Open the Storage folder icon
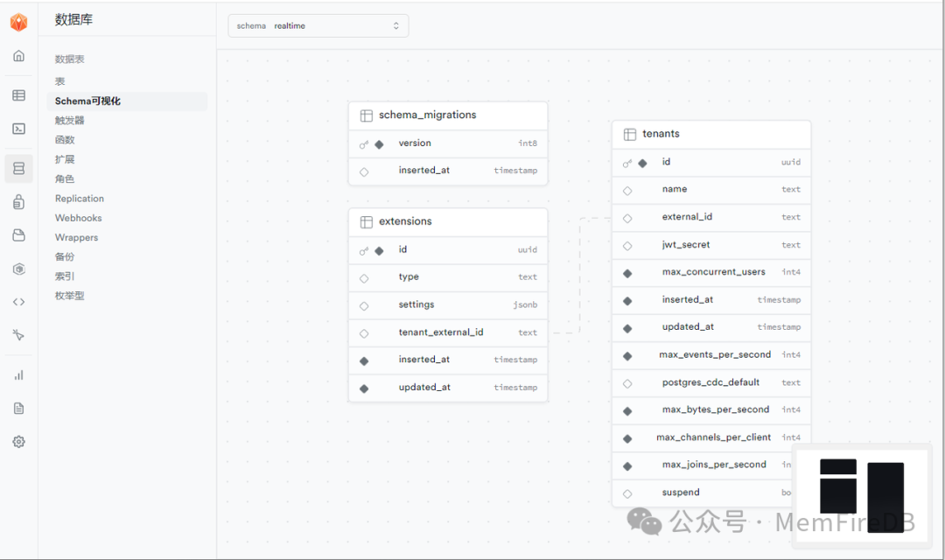Viewport: 945px width, 560px height. pyautogui.click(x=18, y=235)
